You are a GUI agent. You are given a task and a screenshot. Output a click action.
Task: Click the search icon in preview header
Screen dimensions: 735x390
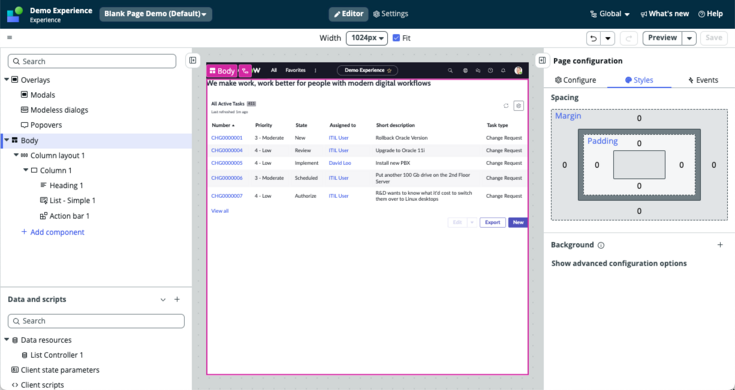[x=450, y=70]
